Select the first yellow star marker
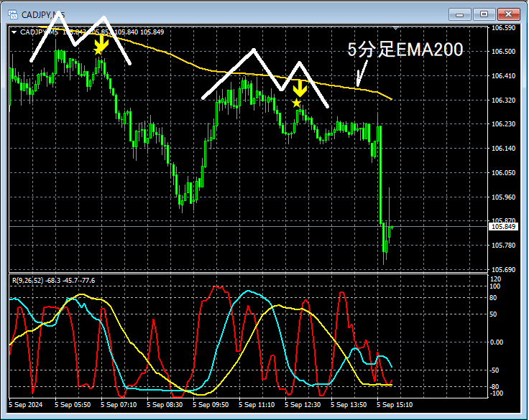 [98, 51]
